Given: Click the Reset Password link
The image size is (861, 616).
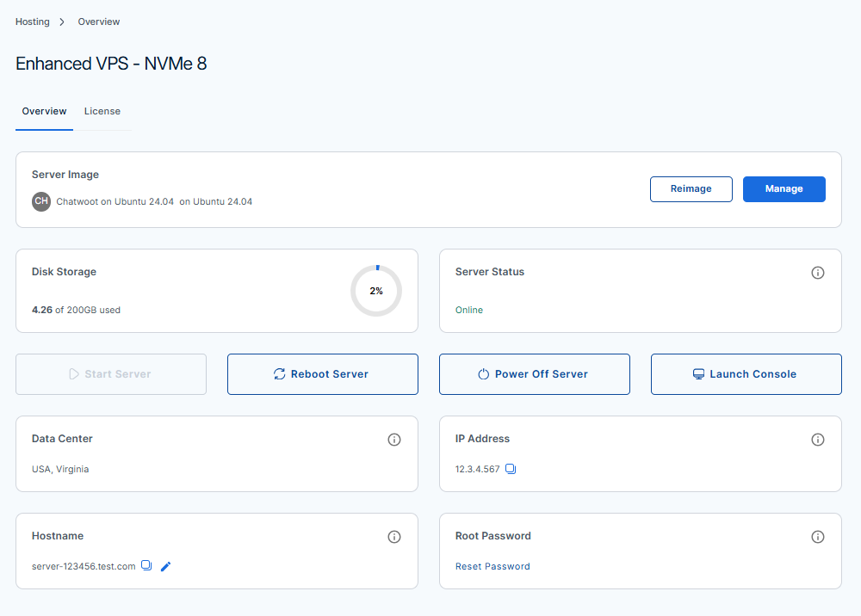Looking at the screenshot, I should pyautogui.click(x=492, y=566).
